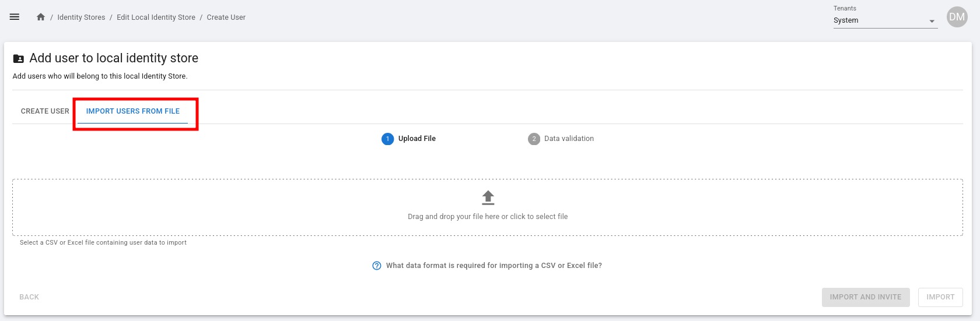Click the upload arrow icon
This screenshot has height=321, width=980.
click(488, 198)
